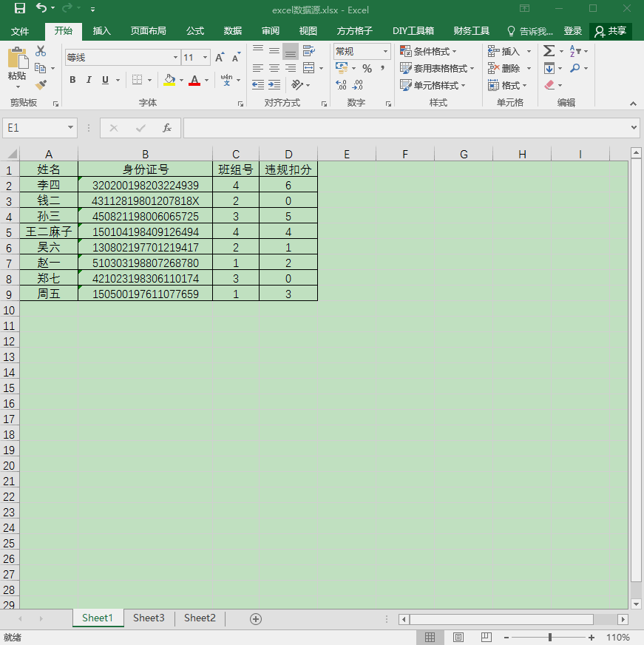Switch to Page Layout view in status bar
Image resolution: width=644 pixels, height=645 pixels.
[458, 637]
